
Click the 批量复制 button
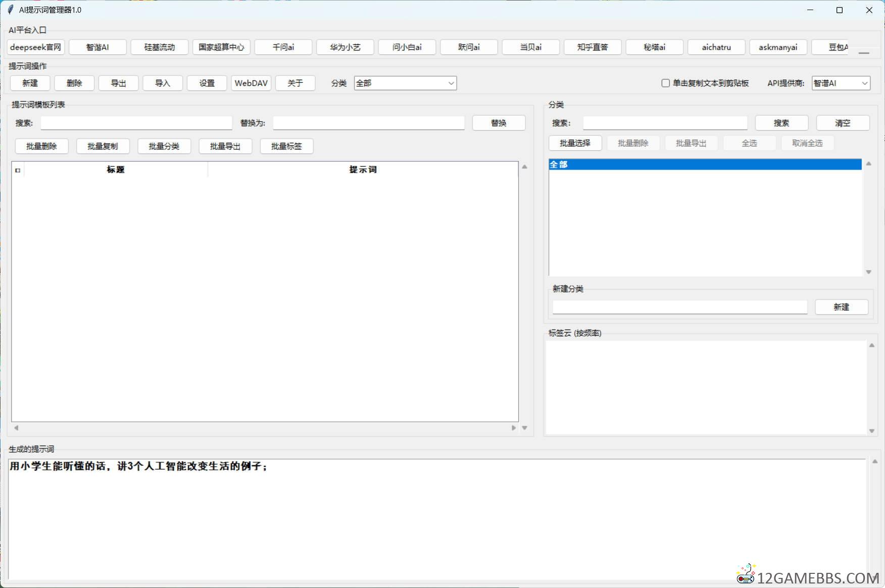click(103, 146)
